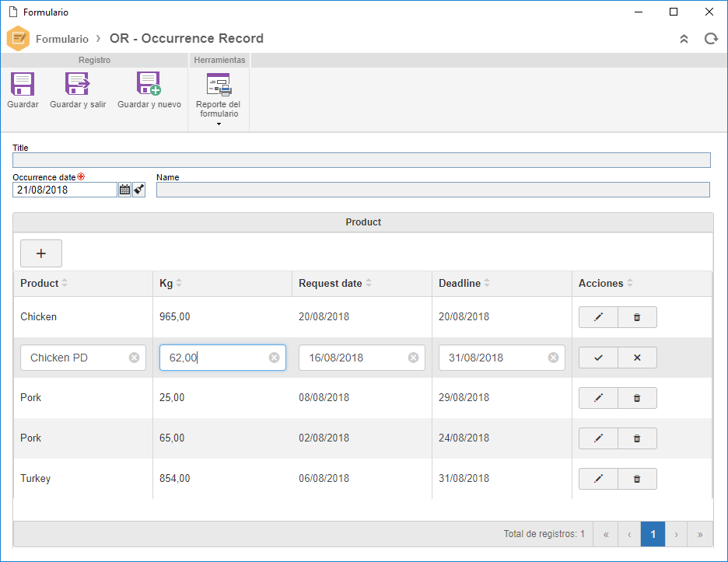728x562 pixels.
Task: Confirm the Chicken PD row edit
Action: point(598,358)
